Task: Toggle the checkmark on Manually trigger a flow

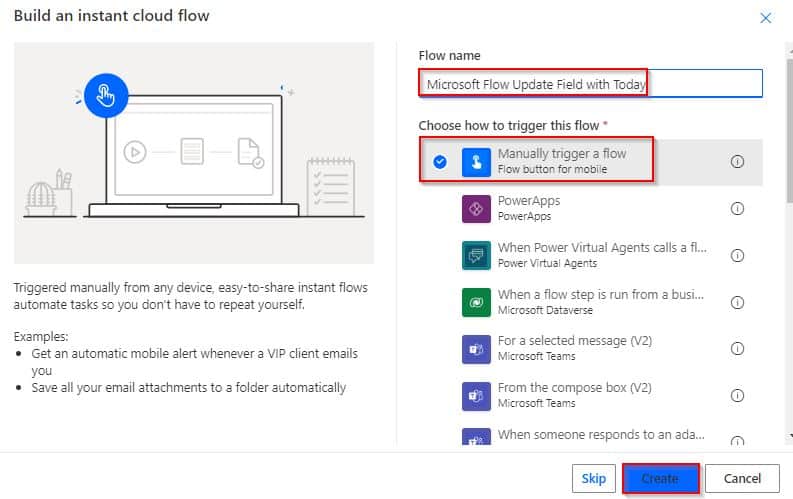Action: coord(440,162)
